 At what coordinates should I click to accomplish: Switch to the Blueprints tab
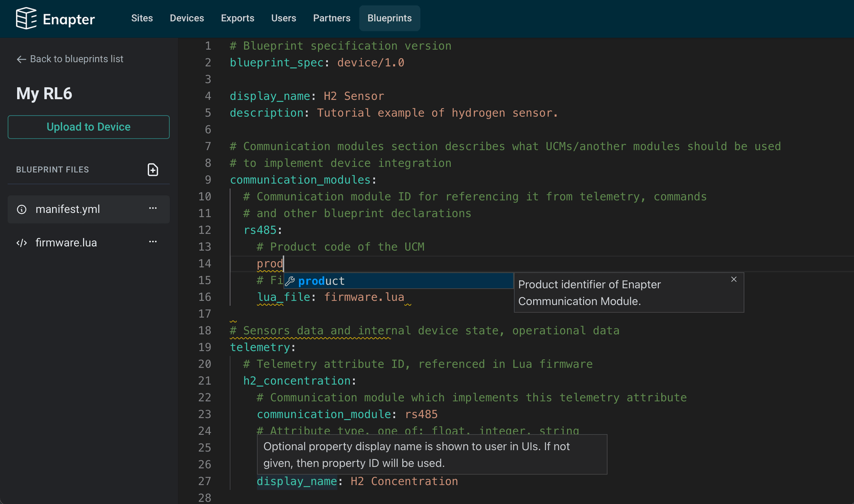tap(390, 18)
